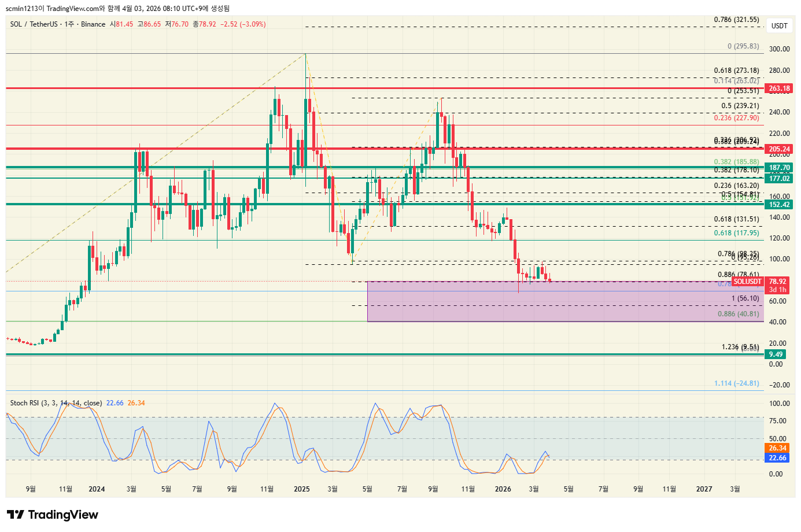This screenshot has width=801, height=532.
Task: Select the Stoch RSI indicator legend
Action: [x=56, y=403]
